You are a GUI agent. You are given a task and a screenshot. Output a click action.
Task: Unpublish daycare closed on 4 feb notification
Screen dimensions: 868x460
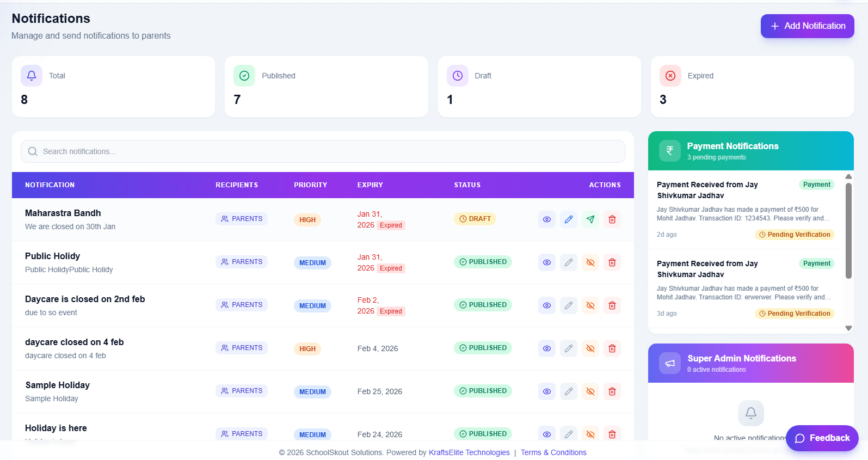(590, 348)
